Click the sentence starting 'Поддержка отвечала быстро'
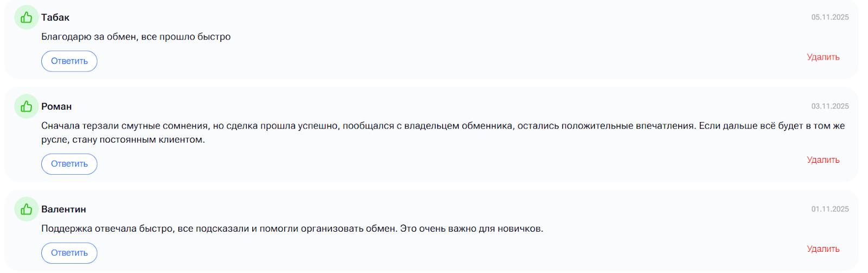The height and width of the screenshot is (273, 868). click(x=217, y=228)
